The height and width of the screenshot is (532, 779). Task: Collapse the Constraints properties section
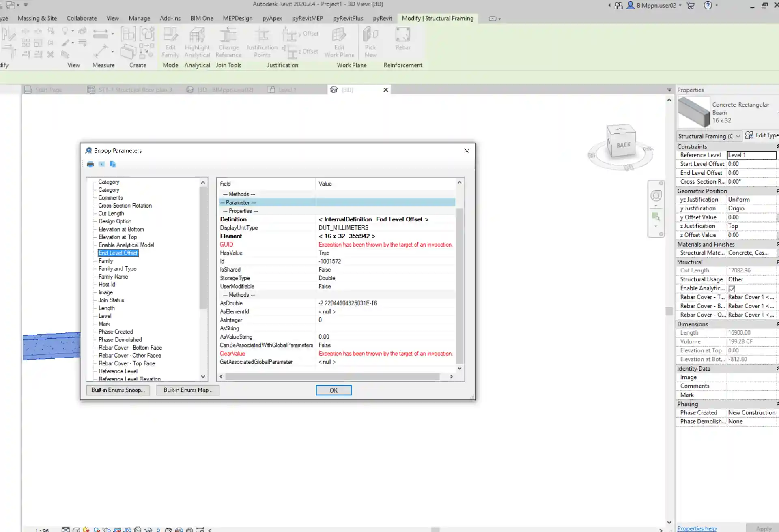pos(777,146)
